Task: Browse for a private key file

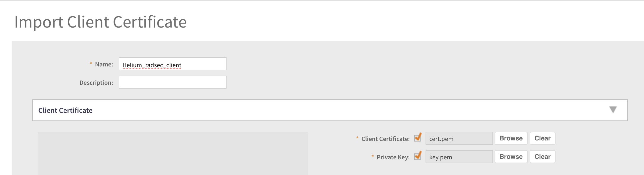Action: point(511,157)
